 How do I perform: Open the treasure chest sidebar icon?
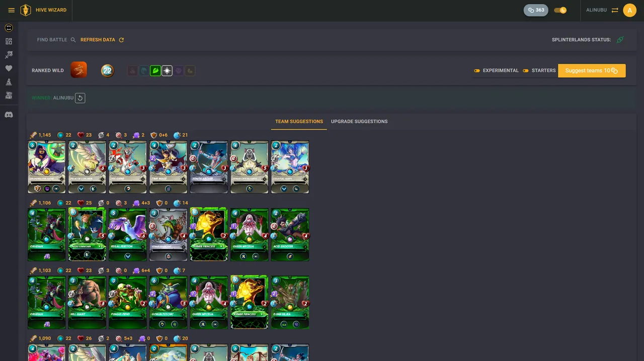(9, 96)
